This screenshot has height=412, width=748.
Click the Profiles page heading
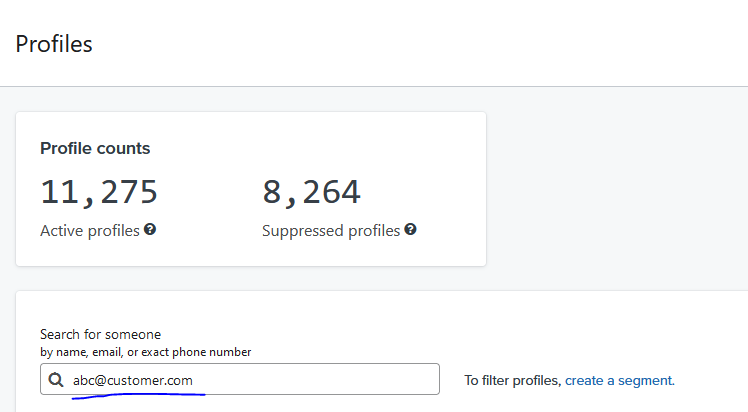click(54, 44)
